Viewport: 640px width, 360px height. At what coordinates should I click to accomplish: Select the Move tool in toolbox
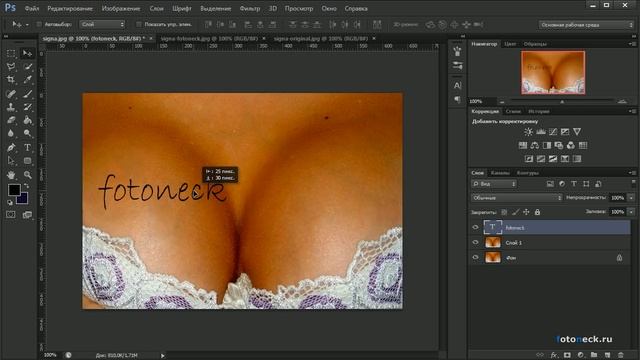tap(27, 53)
